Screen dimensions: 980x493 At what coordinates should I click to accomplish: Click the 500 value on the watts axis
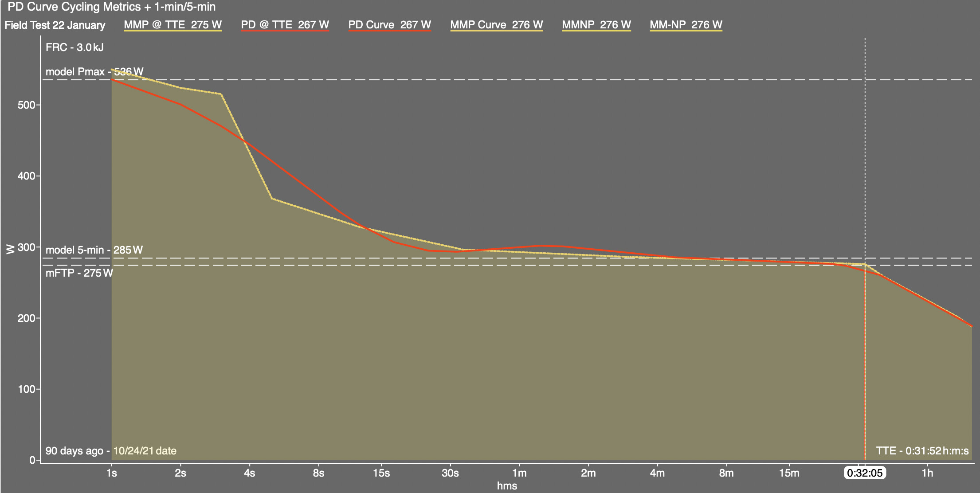point(26,106)
